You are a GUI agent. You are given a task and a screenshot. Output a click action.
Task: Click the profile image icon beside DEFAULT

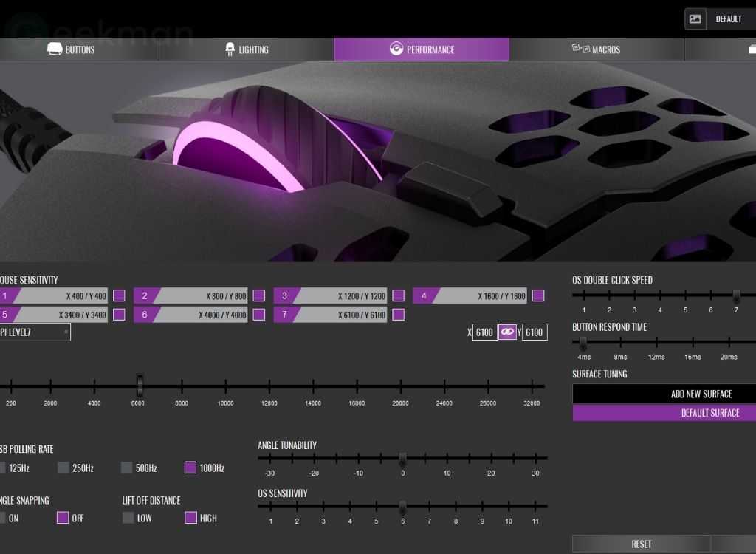click(x=695, y=19)
